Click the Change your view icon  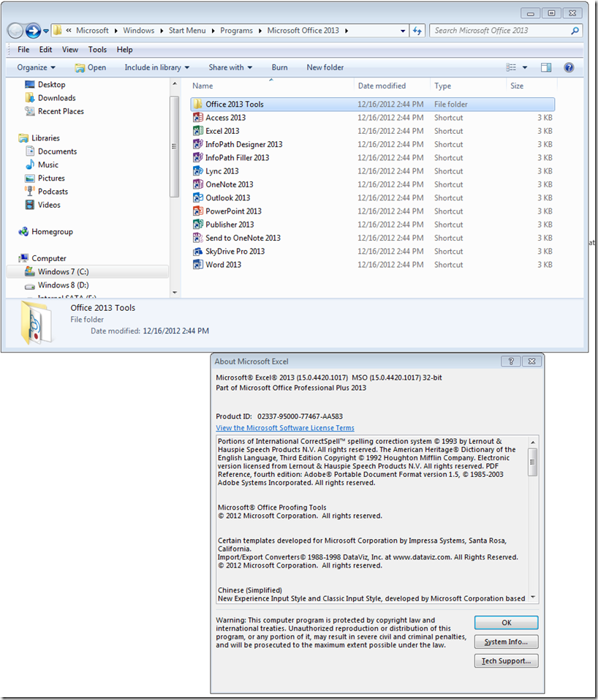511,67
